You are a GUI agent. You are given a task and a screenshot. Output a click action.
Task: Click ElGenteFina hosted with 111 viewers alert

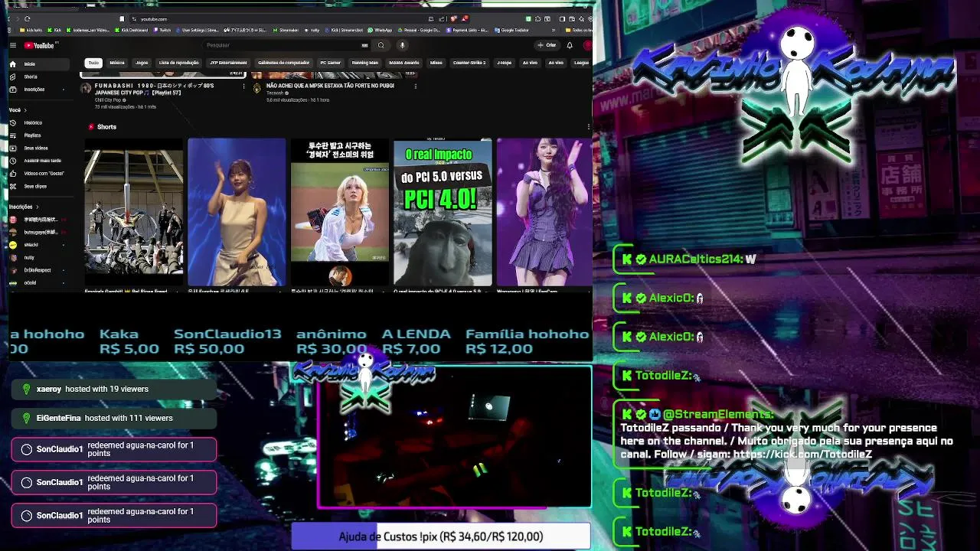click(114, 418)
